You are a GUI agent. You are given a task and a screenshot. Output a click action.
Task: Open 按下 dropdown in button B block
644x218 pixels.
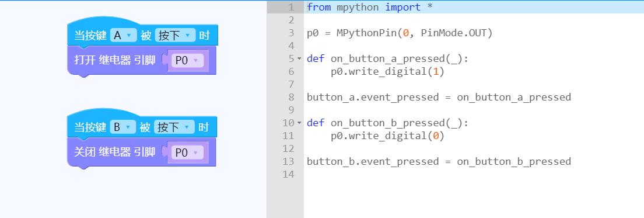[174, 127]
